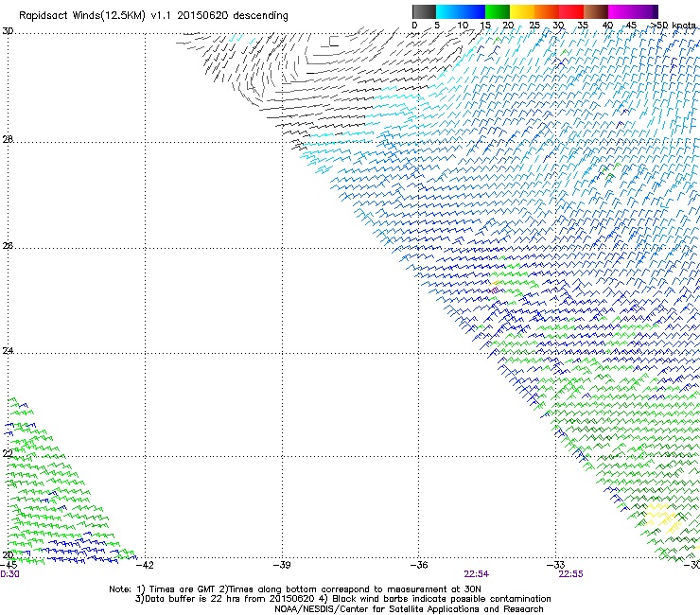The width and height of the screenshot is (700, 615).
Task: Pick the brown 35-40 knots legend swatch
Action: (x=596, y=11)
